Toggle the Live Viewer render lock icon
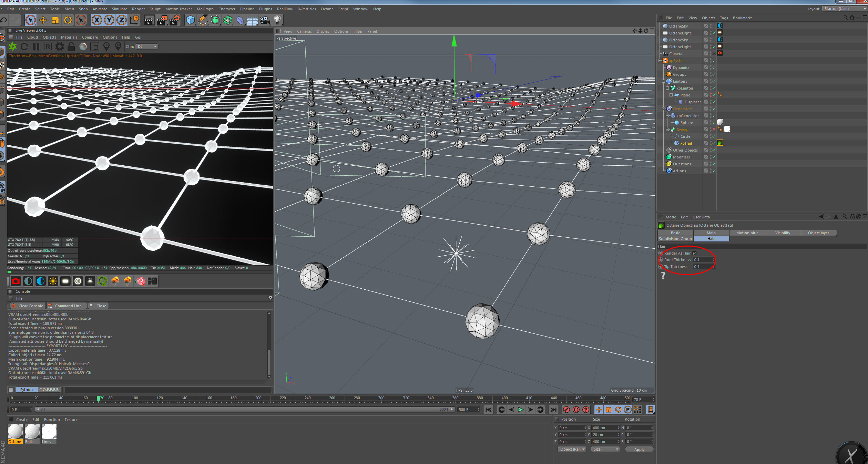Viewport: 868px width, 464px height. point(71,47)
